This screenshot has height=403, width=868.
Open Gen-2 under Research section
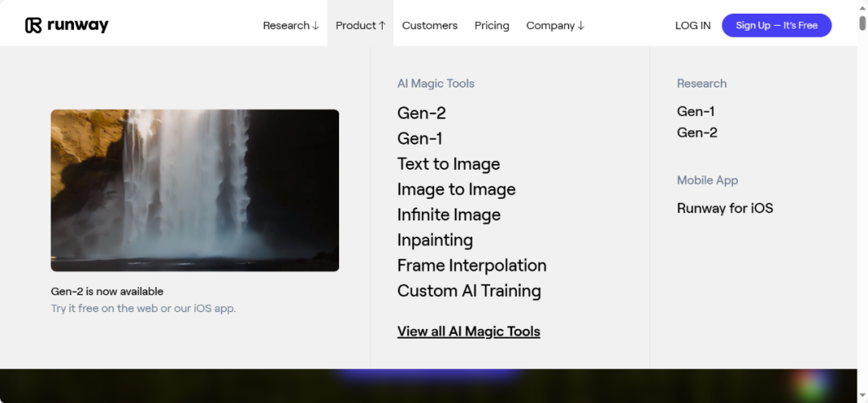coord(697,133)
